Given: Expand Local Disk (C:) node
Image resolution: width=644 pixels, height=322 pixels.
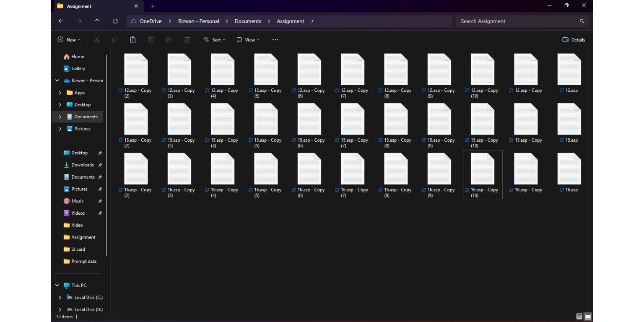Looking at the screenshot, I should click(x=60, y=298).
